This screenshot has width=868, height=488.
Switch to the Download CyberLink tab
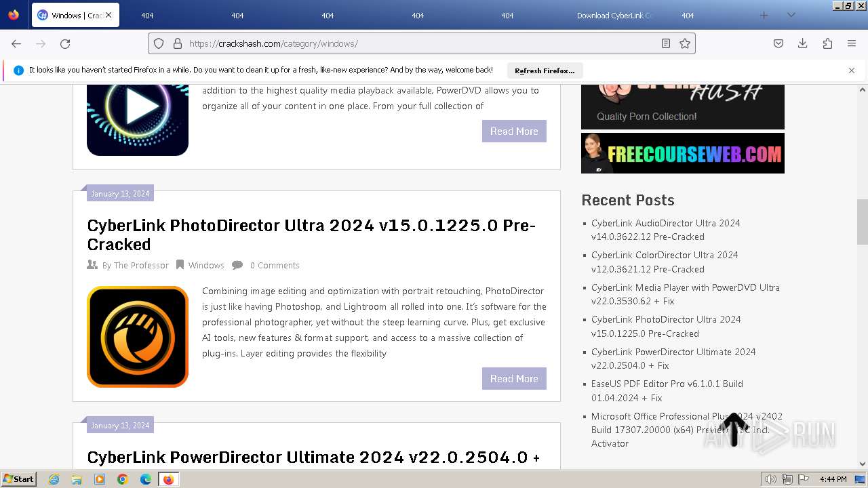click(x=614, y=15)
